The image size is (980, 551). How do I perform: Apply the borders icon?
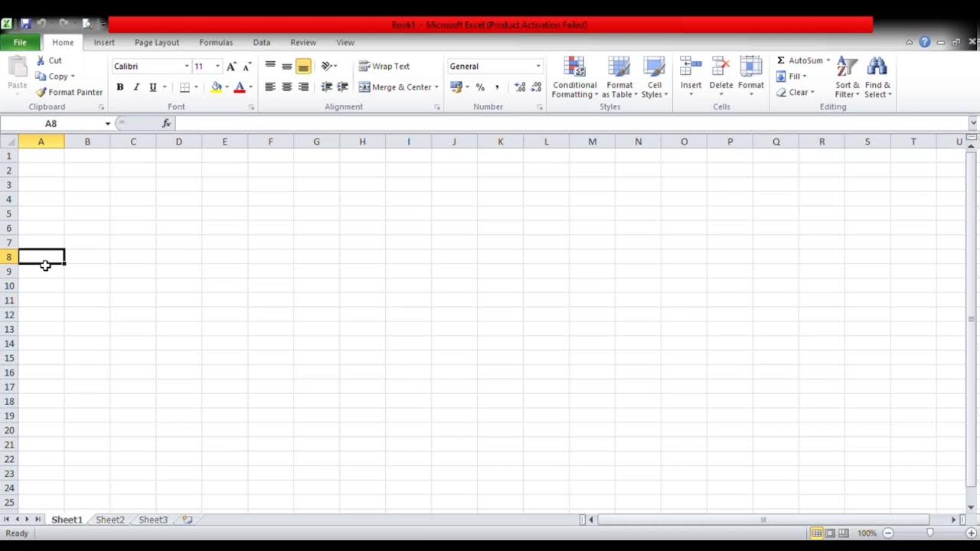pyautogui.click(x=185, y=87)
